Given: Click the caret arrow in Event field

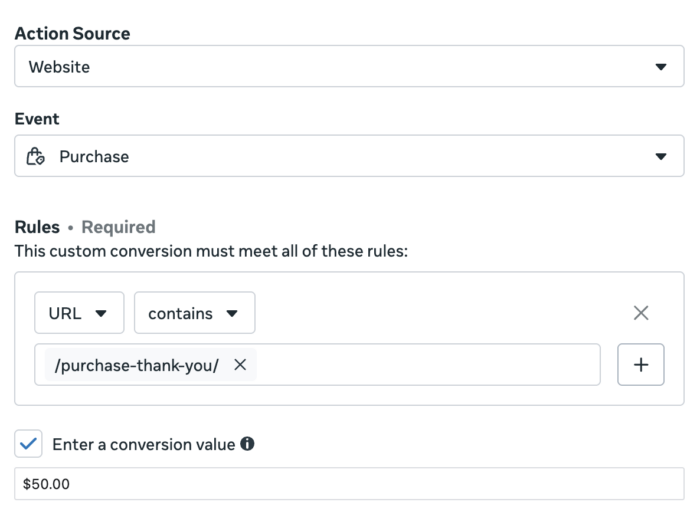Looking at the screenshot, I should click(x=661, y=157).
